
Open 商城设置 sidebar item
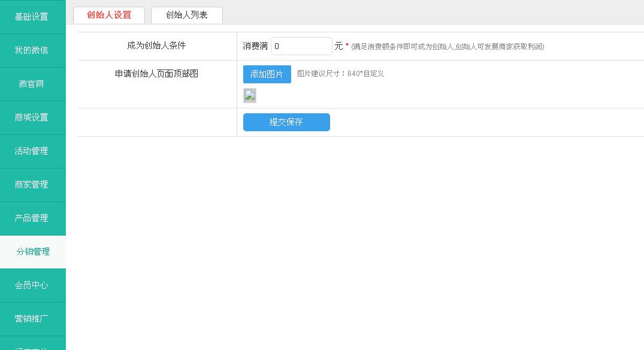point(32,117)
